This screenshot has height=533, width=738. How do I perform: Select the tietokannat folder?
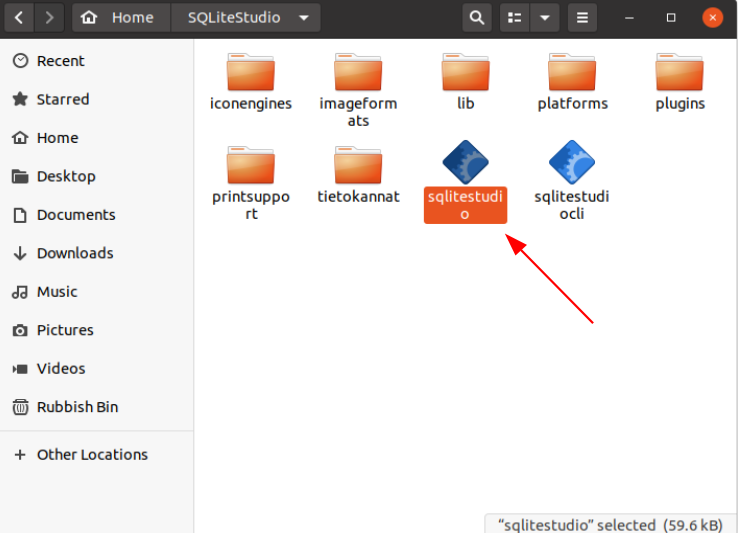pos(358,164)
